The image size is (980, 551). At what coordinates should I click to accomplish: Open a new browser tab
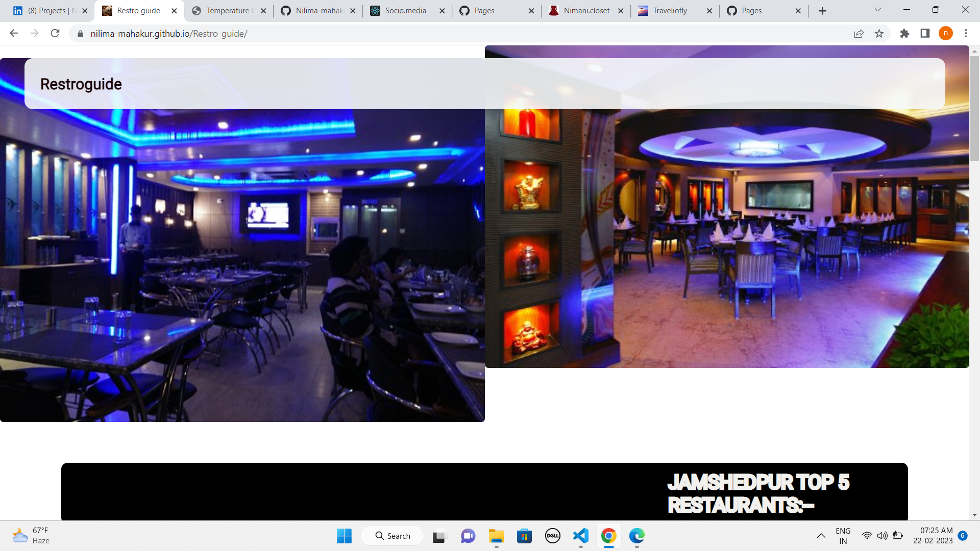coord(822,11)
